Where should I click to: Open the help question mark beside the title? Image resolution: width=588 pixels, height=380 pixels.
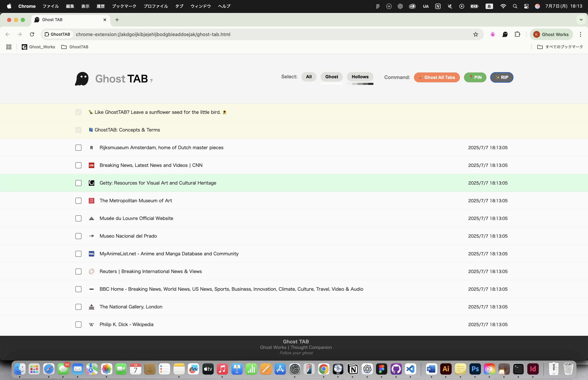coord(151,81)
